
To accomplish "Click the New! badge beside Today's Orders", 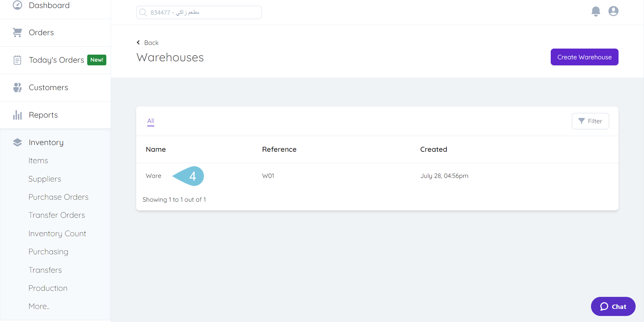I will pyautogui.click(x=97, y=60).
